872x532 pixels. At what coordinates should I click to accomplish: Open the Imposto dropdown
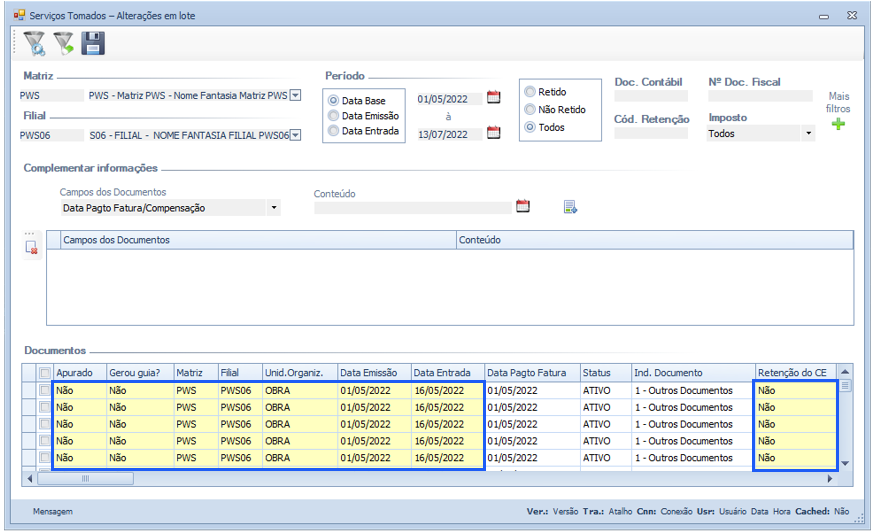tap(808, 133)
